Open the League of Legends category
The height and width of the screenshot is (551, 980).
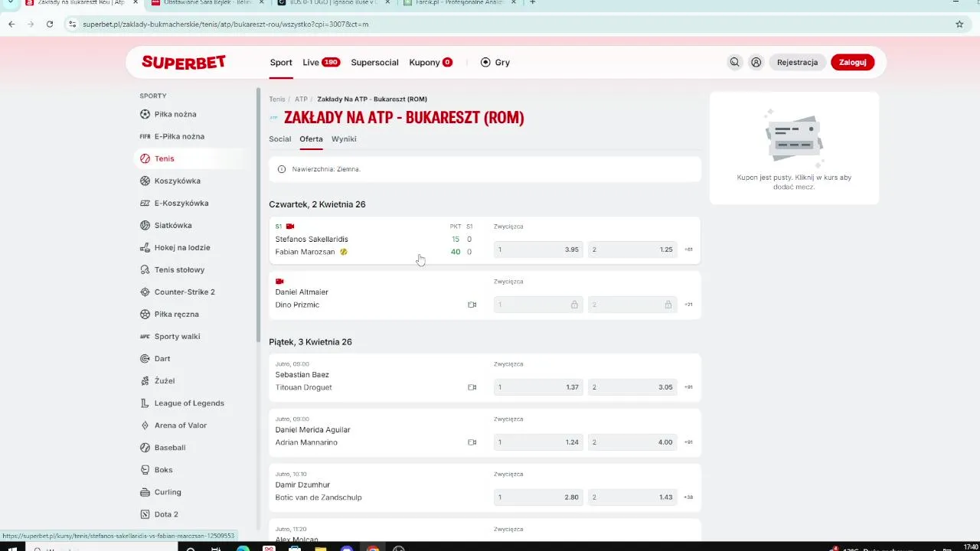[182, 403]
